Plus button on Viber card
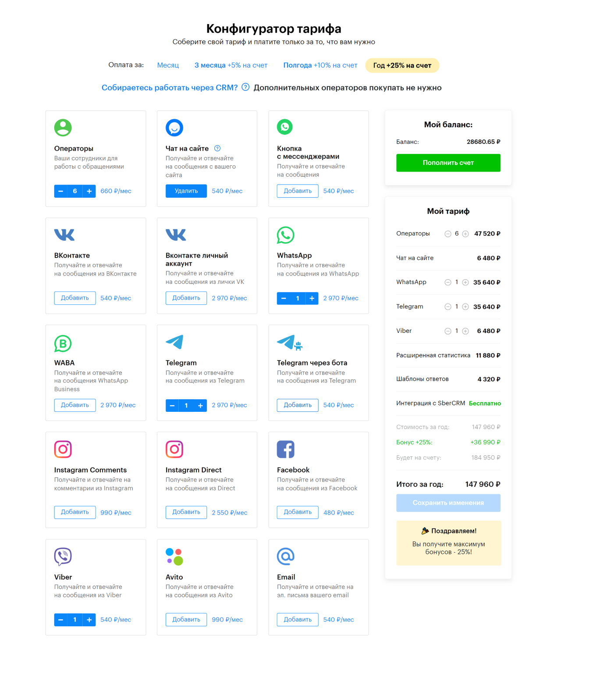596x700 pixels. click(x=89, y=620)
